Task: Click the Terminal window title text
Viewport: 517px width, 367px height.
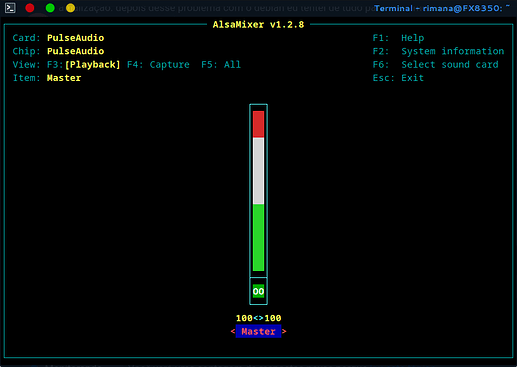Action: [x=442, y=8]
